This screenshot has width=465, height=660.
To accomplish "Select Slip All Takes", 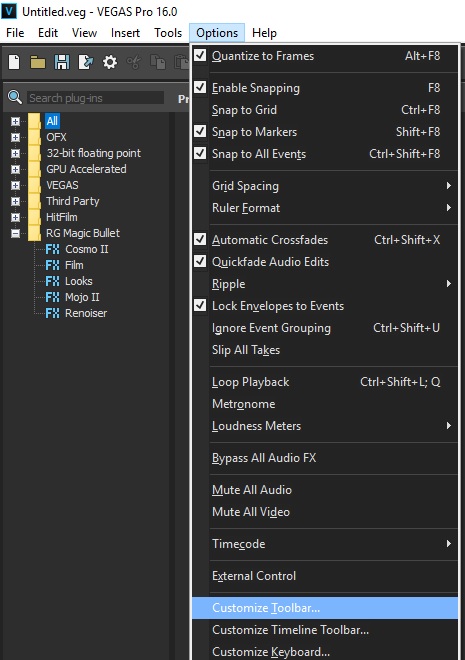I will 325,350.
